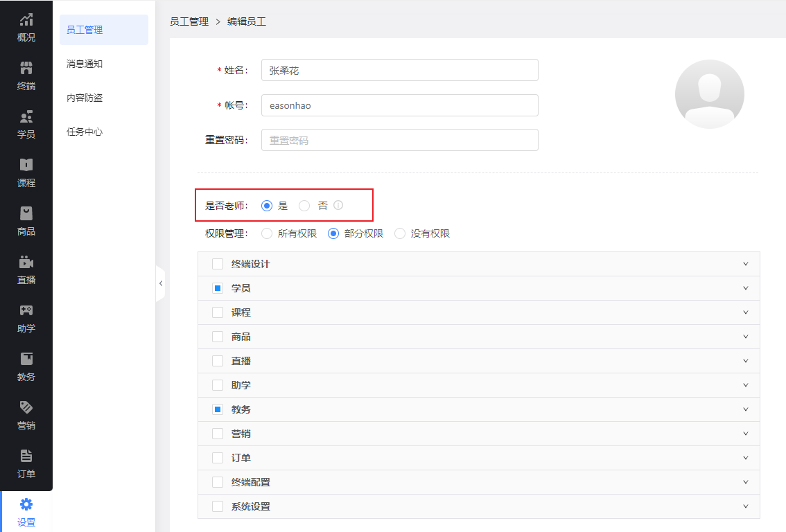Expand the 终端配置 row chevron
Viewport: 786px width, 532px height.
[x=745, y=482]
